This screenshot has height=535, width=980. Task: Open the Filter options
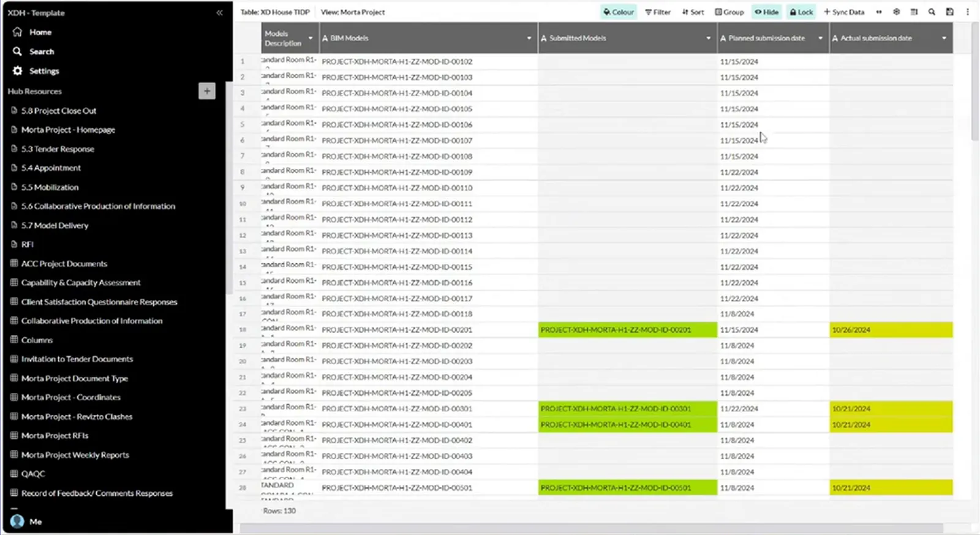(658, 12)
